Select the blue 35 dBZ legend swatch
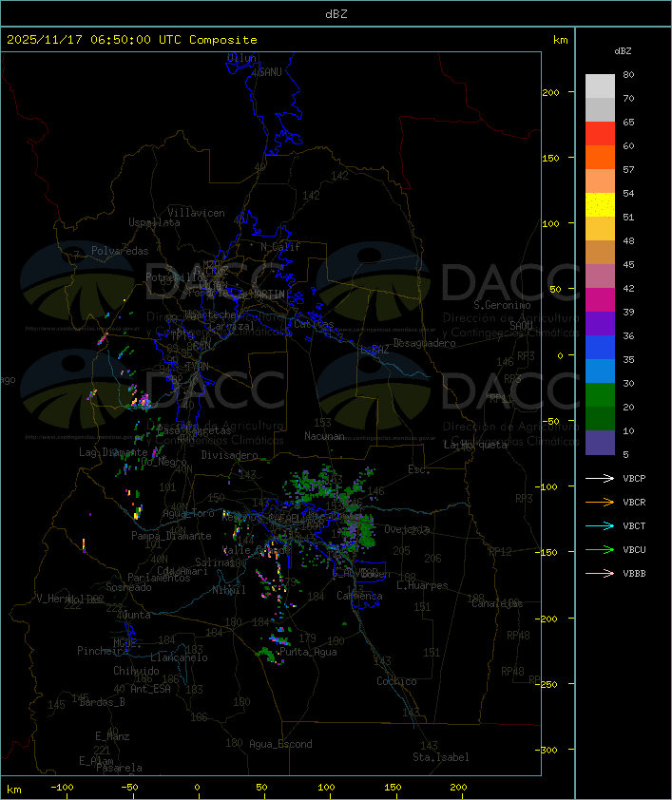Screen dimensions: 672x800 [600, 348]
